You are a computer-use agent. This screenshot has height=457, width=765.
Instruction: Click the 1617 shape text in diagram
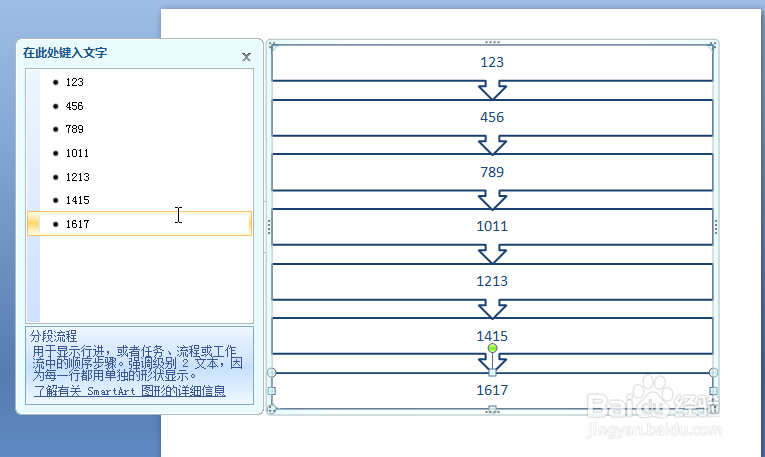click(x=492, y=390)
